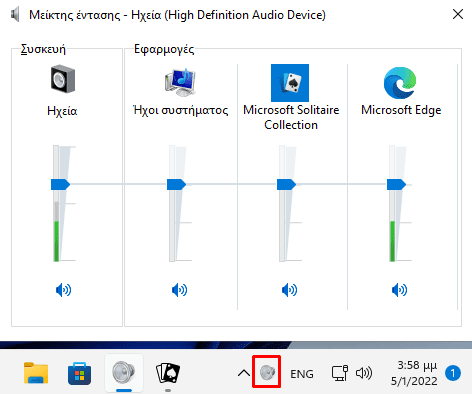
Task: Click the Ήχοι συστήματος label
Action: coord(181,110)
